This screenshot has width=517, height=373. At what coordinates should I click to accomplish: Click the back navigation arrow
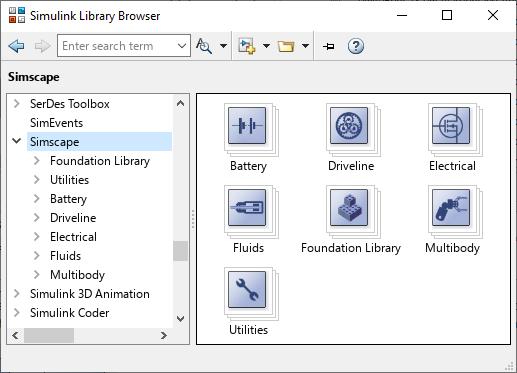16,46
